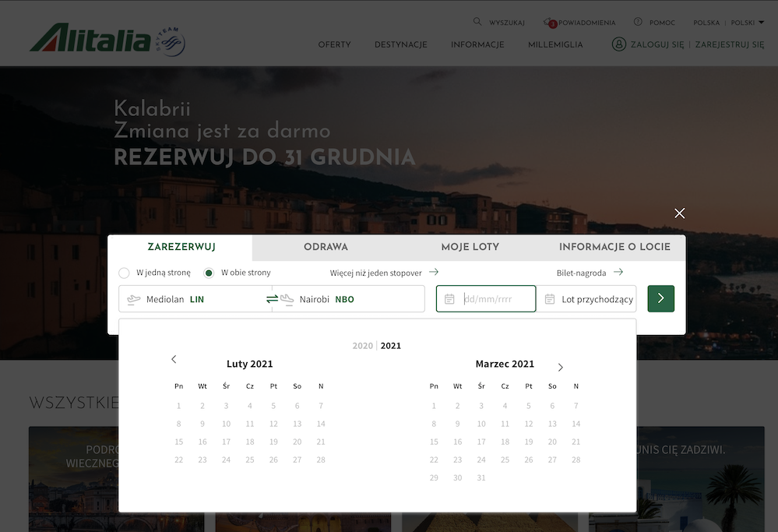This screenshot has height=532, width=778.
Task: Select year 2020 in calendar
Action: point(363,346)
